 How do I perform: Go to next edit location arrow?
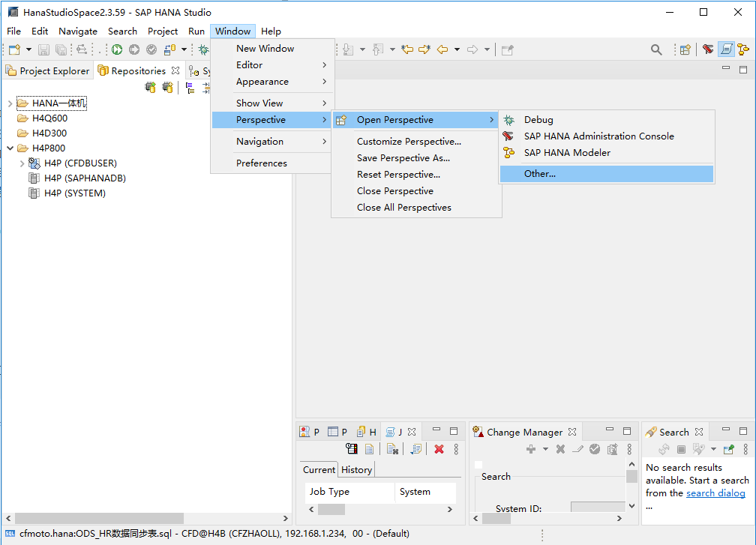coord(424,49)
